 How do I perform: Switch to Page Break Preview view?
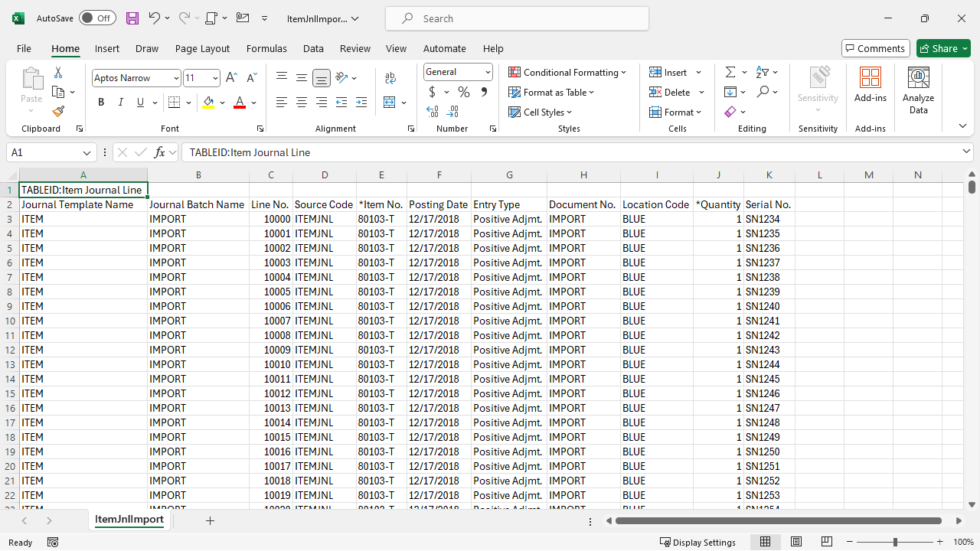pos(826,541)
